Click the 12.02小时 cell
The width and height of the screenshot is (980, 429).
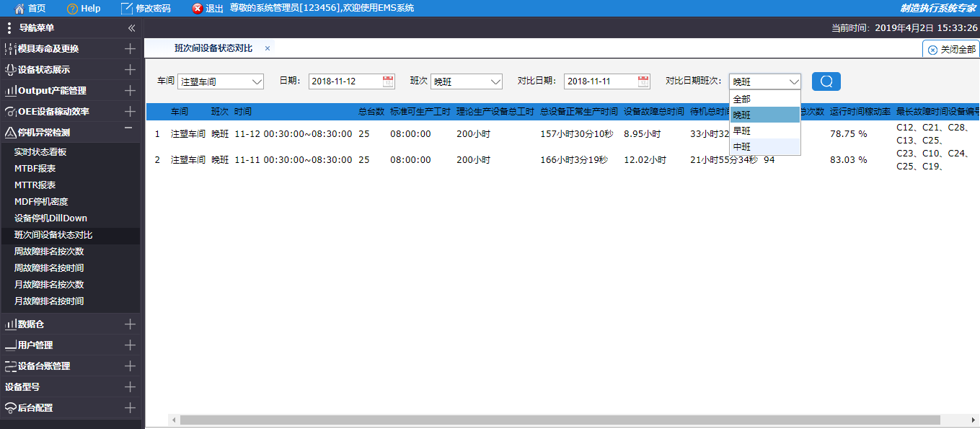[x=645, y=160]
